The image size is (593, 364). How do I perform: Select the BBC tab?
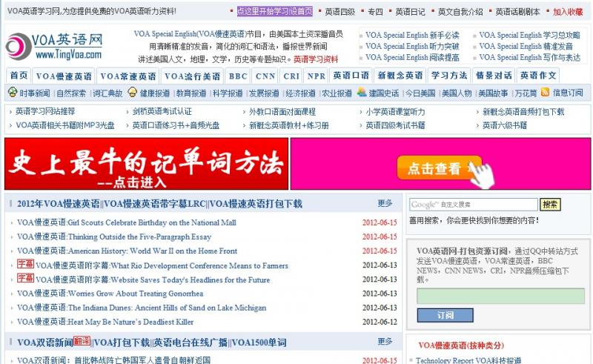click(x=238, y=76)
